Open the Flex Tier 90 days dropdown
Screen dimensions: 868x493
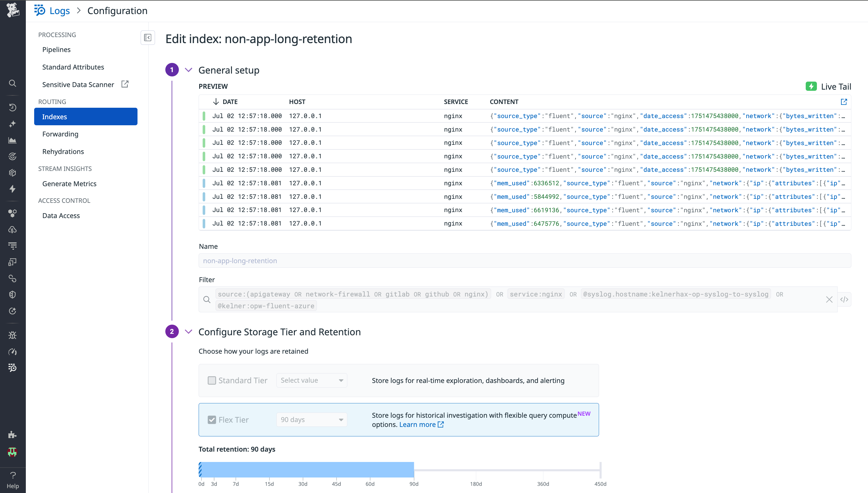coord(311,419)
